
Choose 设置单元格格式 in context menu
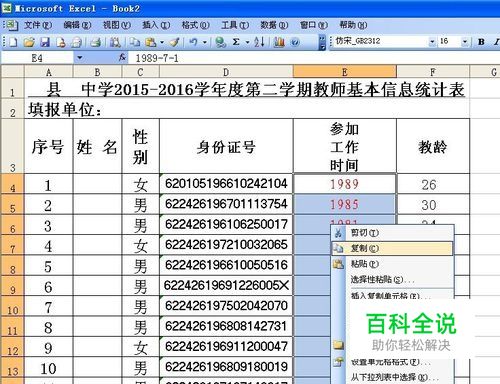pos(392,362)
